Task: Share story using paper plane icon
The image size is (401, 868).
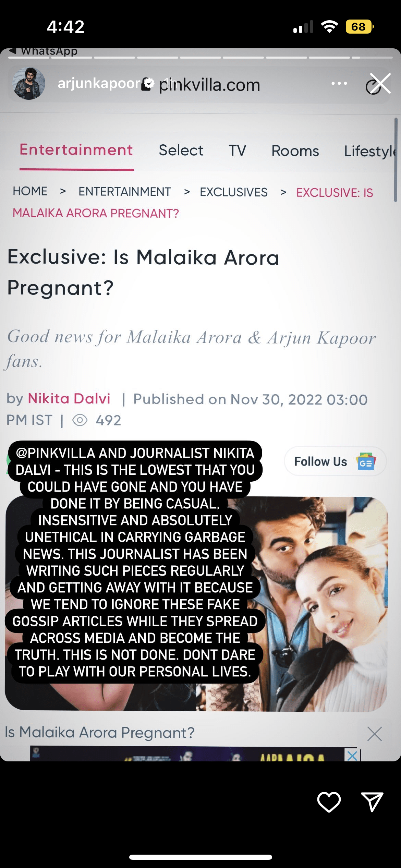Action: tap(372, 802)
